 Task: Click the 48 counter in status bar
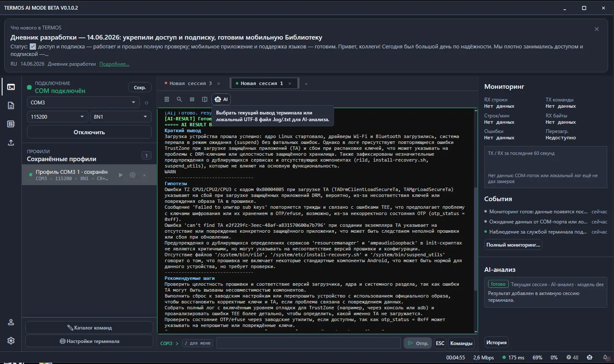(572, 358)
